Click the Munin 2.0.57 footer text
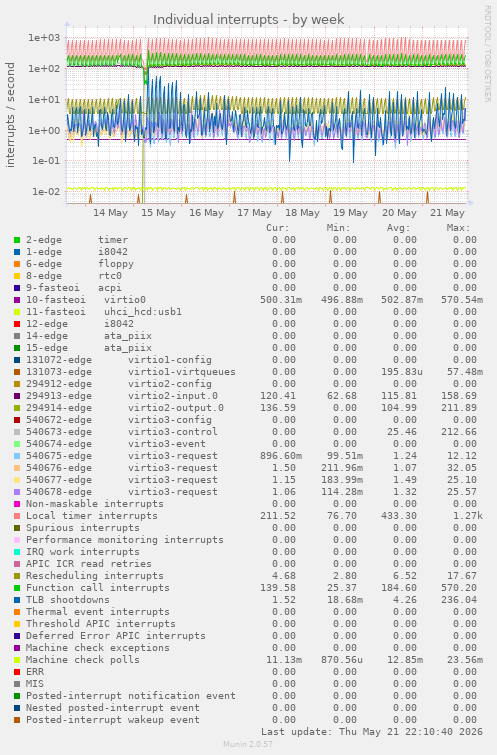This screenshot has width=497, height=755. click(x=248, y=744)
